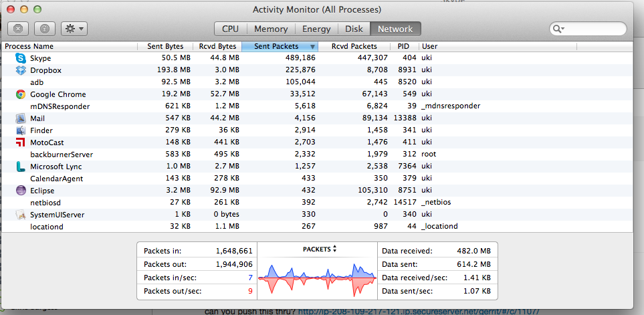644x315 pixels.
Task: Select the mDNSResponder process row
Action: [317, 106]
